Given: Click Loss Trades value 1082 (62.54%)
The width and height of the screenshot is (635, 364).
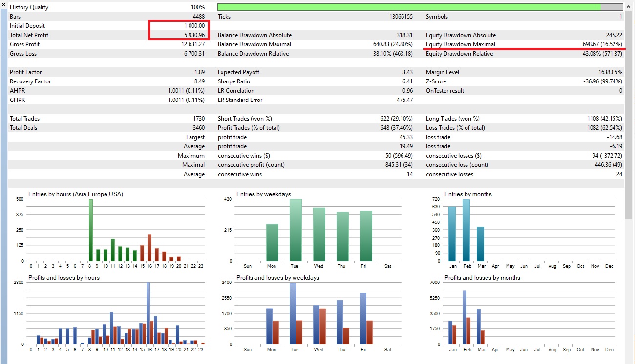Looking at the screenshot, I should pos(604,128).
